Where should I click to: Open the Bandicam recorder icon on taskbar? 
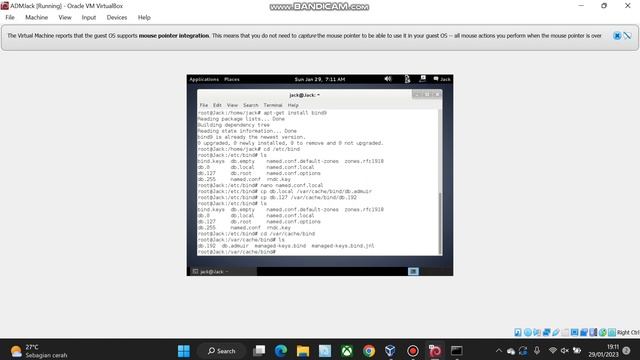pyautogui.click(x=413, y=351)
